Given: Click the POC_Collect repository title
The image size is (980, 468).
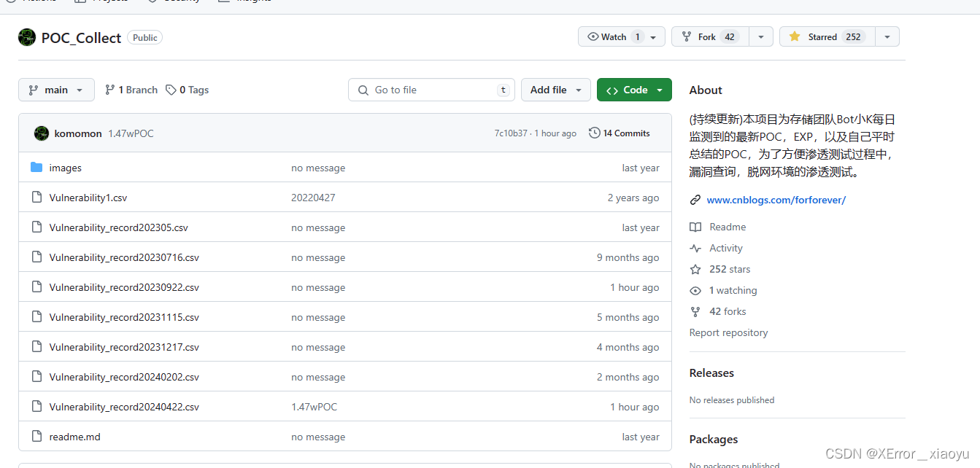Looking at the screenshot, I should [x=81, y=38].
